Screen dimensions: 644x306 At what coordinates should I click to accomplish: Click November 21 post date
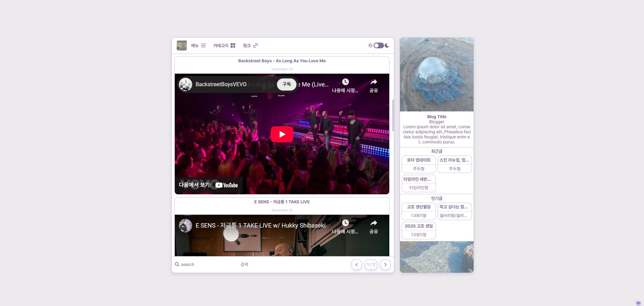pos(282,210)
